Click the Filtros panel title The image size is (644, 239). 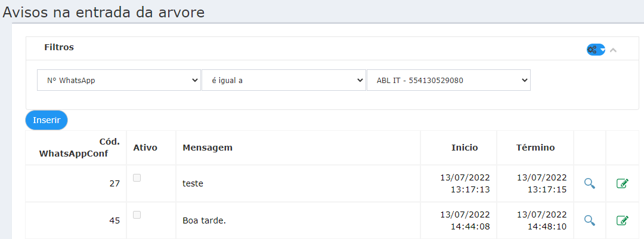tap(59, 47)
